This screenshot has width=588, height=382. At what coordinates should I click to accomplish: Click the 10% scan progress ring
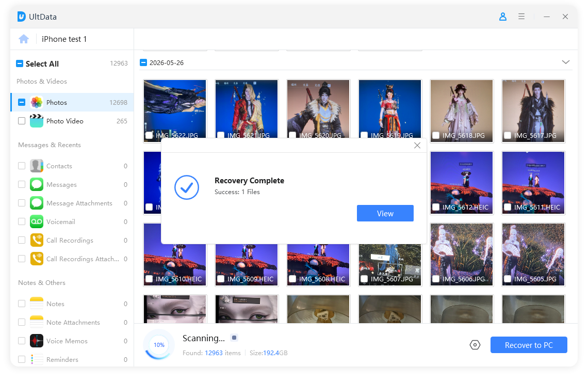tap(159, 344)
